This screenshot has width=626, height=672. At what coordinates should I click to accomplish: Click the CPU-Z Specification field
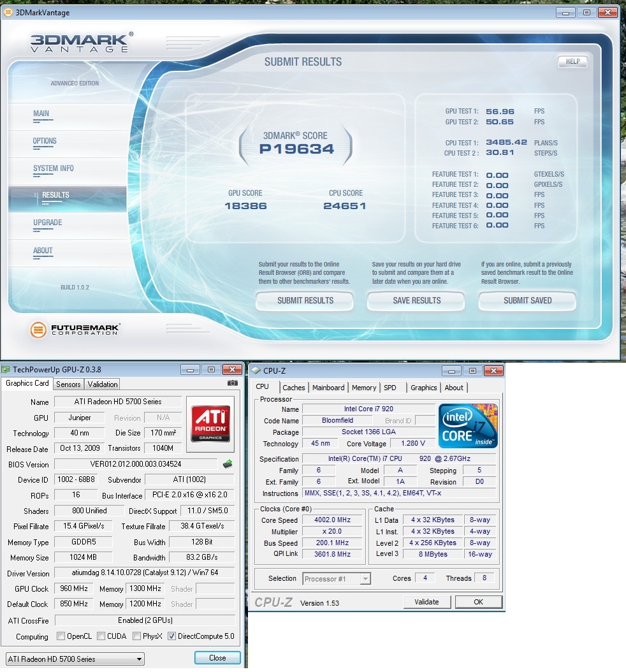tap(399, 458)
